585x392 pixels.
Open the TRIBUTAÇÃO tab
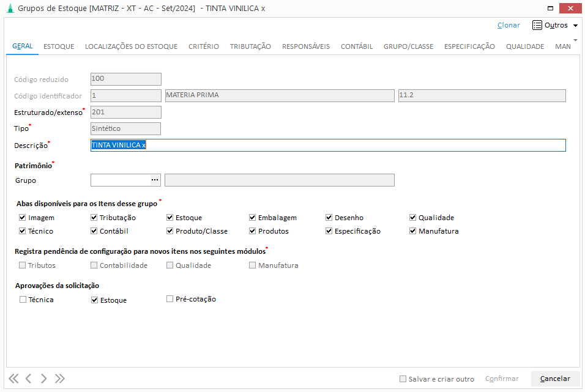250,46
